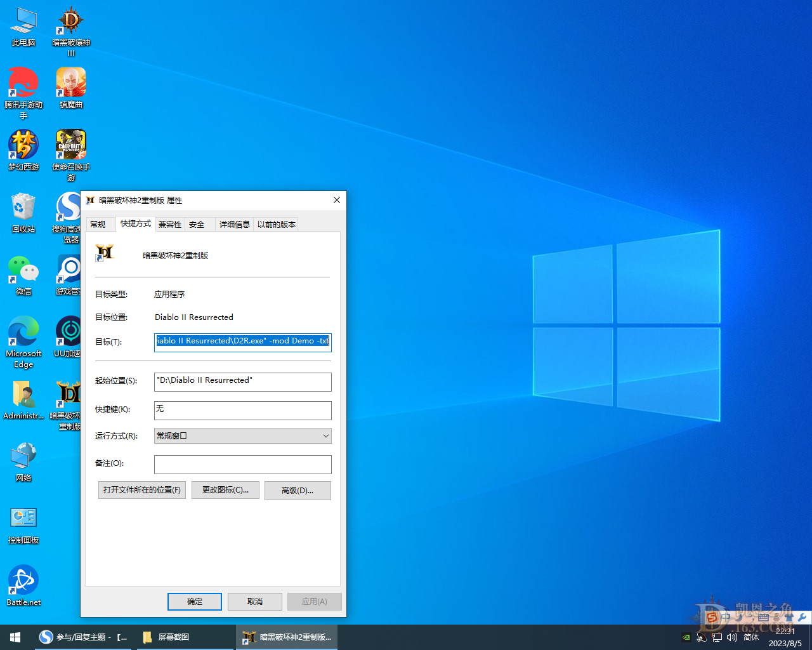
Task: Click the NVIDIA tray icon
Action: 686,637
